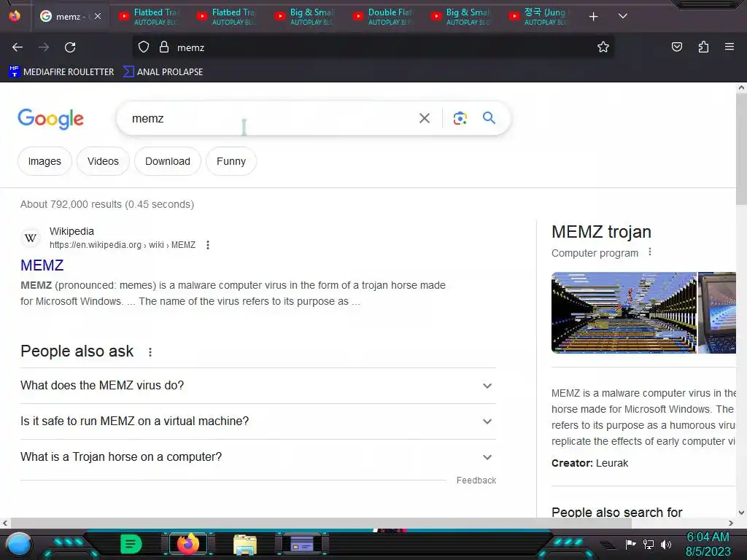Click the Creator Leurak link

click(x=612, y=463)
